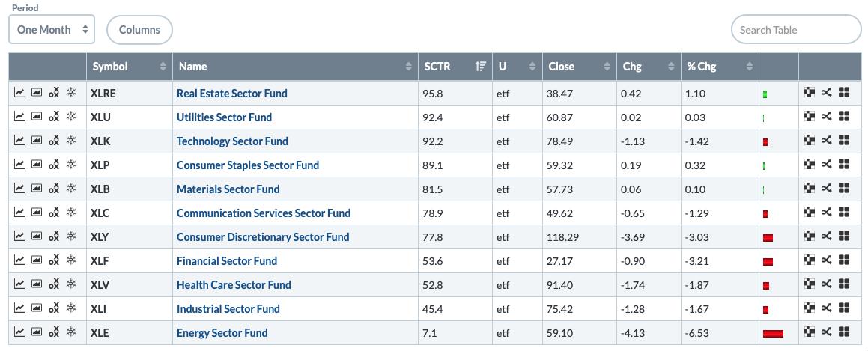Click snowflake seasonality icon for XLP row
Viewport: 868px width, 351px height.
[71, 165]
